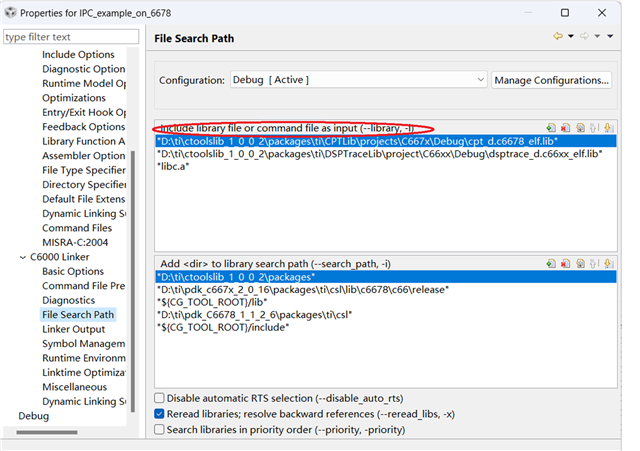Viewport: 640px width, 451px height.
Task: Move selected search path down
Action: 607,262
